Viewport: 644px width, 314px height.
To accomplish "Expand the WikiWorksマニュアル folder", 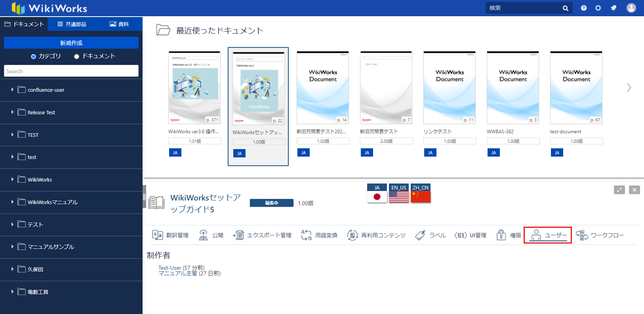I will [x=12, y=202].
